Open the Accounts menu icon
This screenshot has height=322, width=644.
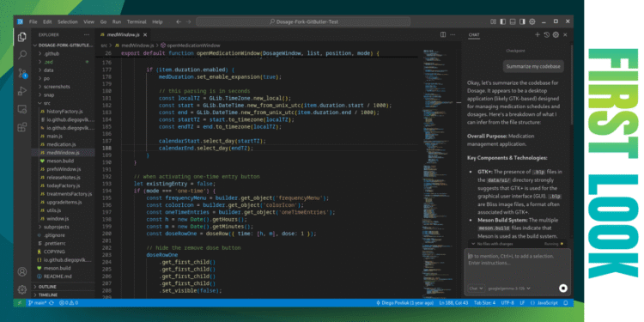point(22,271)
